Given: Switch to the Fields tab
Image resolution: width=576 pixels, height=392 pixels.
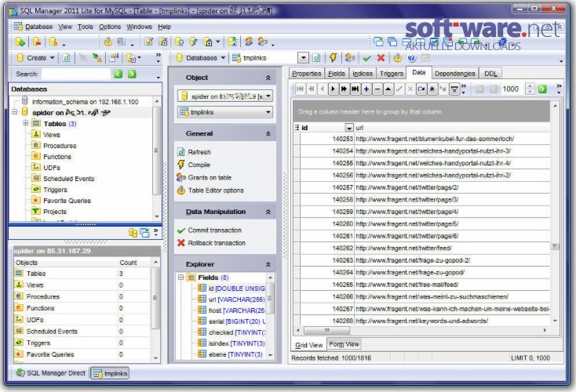Looking at the screenshot, I should (337, 74).
